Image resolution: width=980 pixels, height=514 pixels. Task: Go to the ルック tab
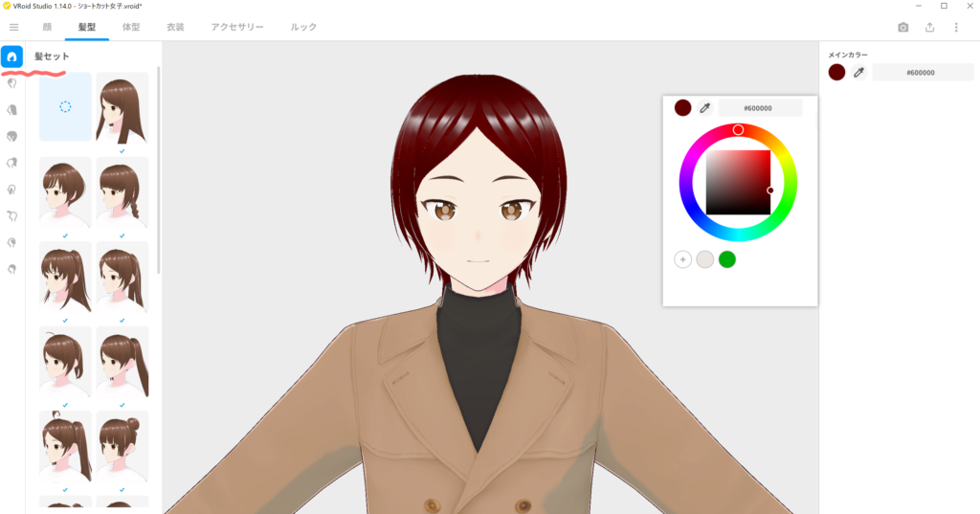coord(303,28)
